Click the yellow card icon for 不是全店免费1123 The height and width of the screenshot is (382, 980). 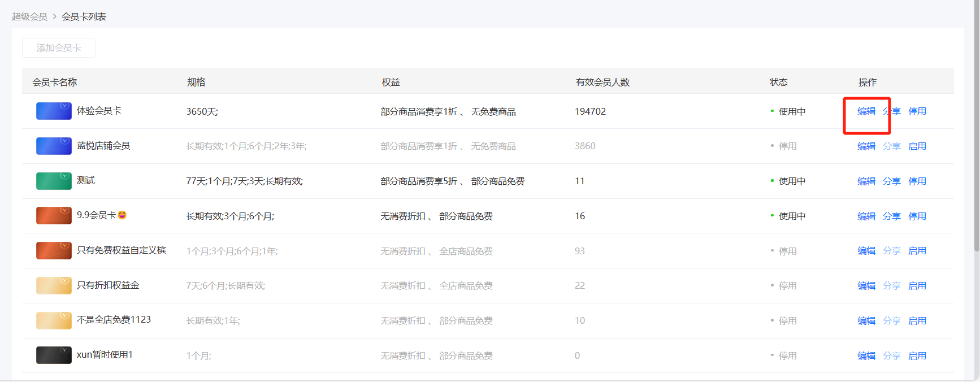(54, 320)
